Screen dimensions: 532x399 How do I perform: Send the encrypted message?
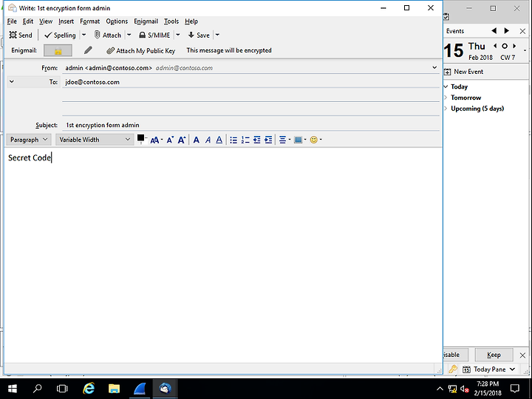tap(21, 35)
